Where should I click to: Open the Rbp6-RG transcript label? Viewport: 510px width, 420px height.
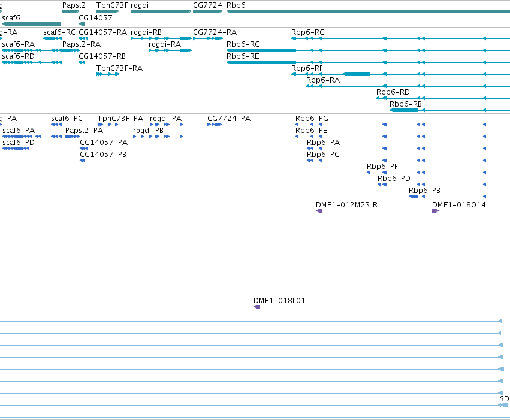point(243,44)
